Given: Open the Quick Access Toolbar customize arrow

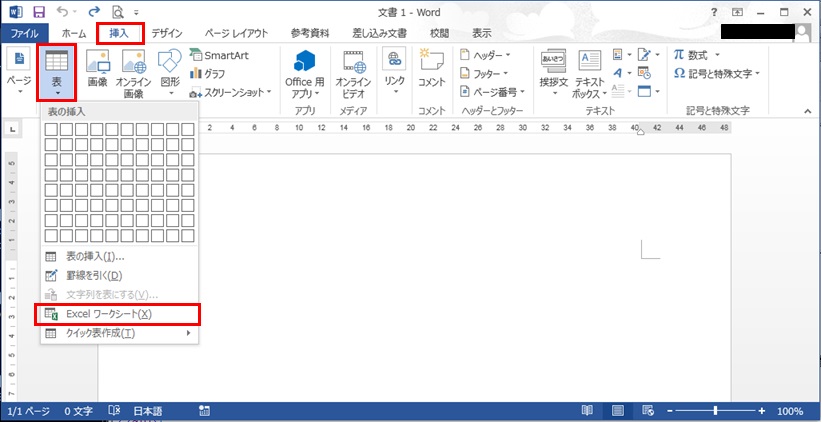Looking at the screenshot, I should coord(136,12).
